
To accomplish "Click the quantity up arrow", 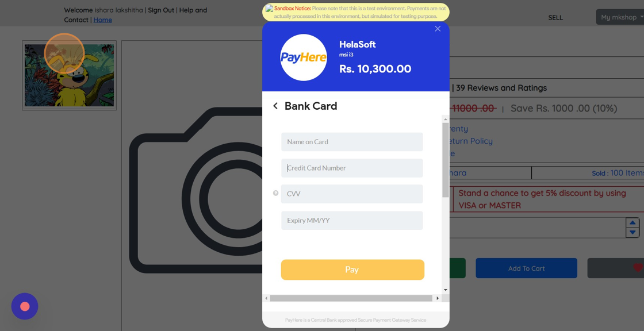I will [x=632, y=222].
